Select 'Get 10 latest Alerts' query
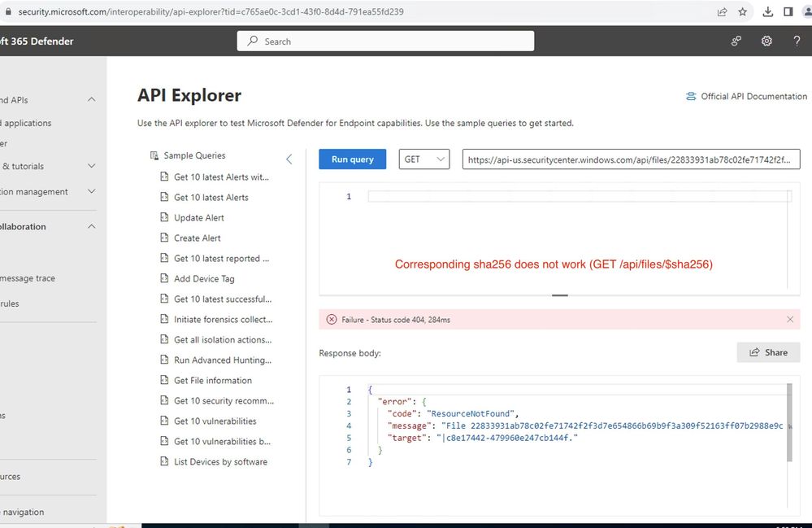Screen dimensions: 812x528 [x=211, y=198]
